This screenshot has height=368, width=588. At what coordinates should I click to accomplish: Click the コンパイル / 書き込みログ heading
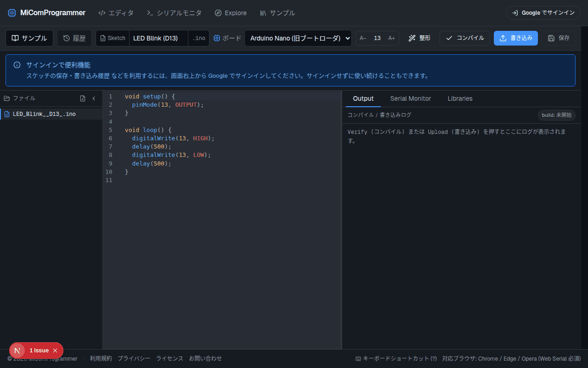click(x=379, y=115)
